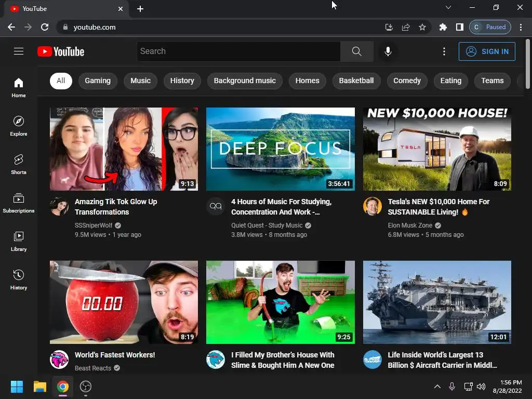The height and width of the screenshot is (399, 532).
Task: Open Quiet Quest - Study Music channel
Action: tap(267, 225)
